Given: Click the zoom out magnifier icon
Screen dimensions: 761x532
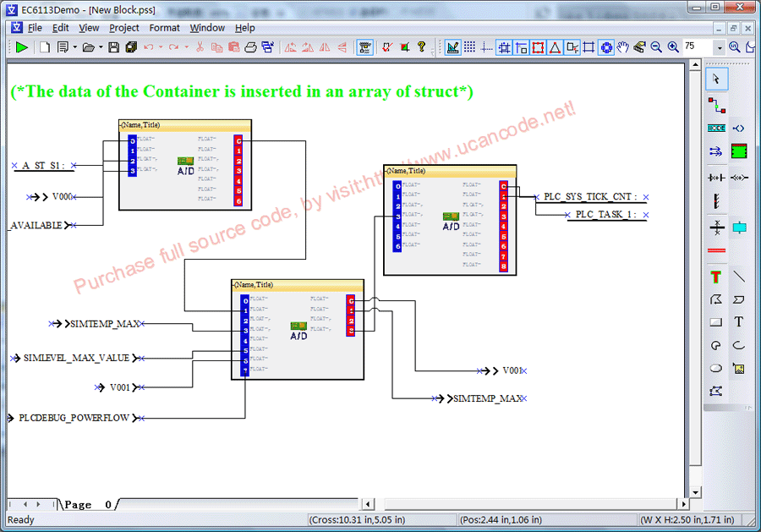Looking at the screenshot, I should tap(656, 47).
